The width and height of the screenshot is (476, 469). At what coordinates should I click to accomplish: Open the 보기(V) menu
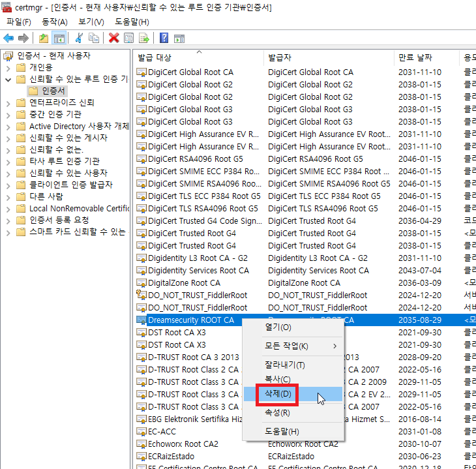[x=91, y=22]
